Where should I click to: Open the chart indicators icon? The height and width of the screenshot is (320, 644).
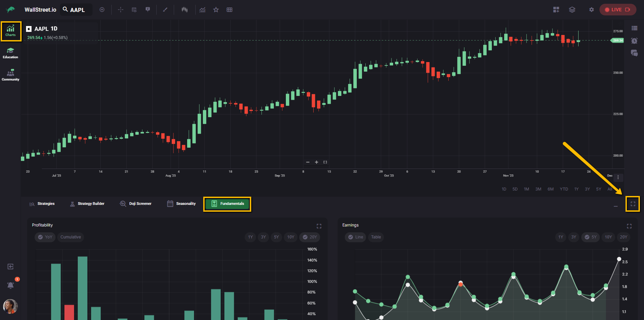tap(203, 10)
